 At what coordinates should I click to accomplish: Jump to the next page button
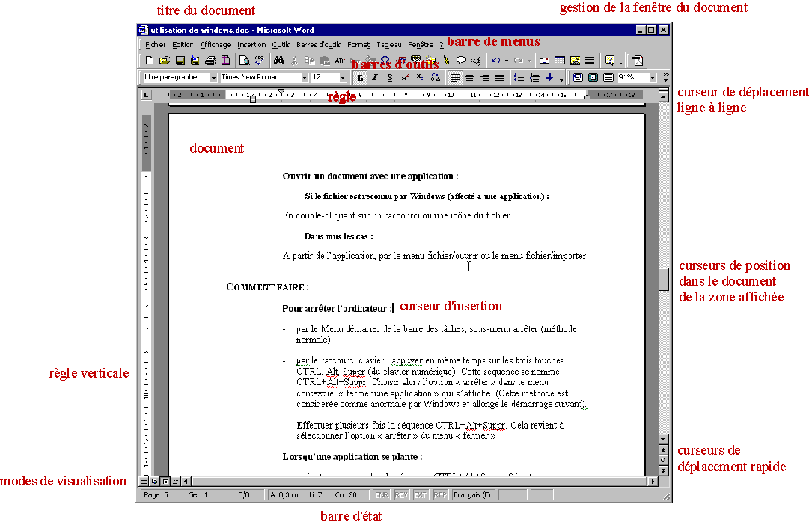coord(663,470)
